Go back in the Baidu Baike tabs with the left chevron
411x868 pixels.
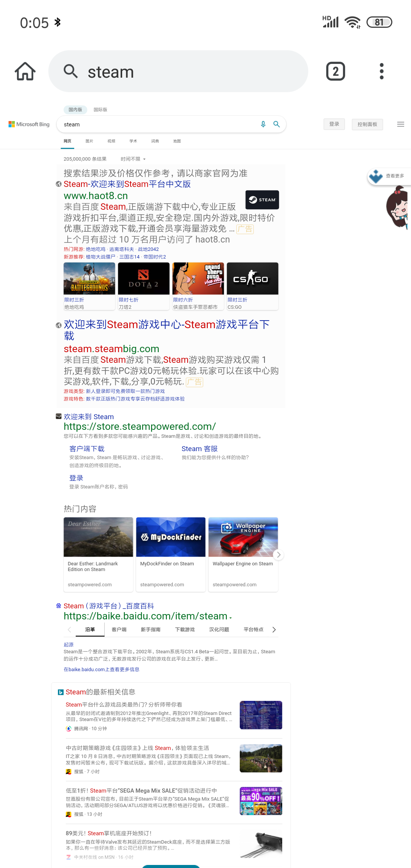[x=69, y=630]
